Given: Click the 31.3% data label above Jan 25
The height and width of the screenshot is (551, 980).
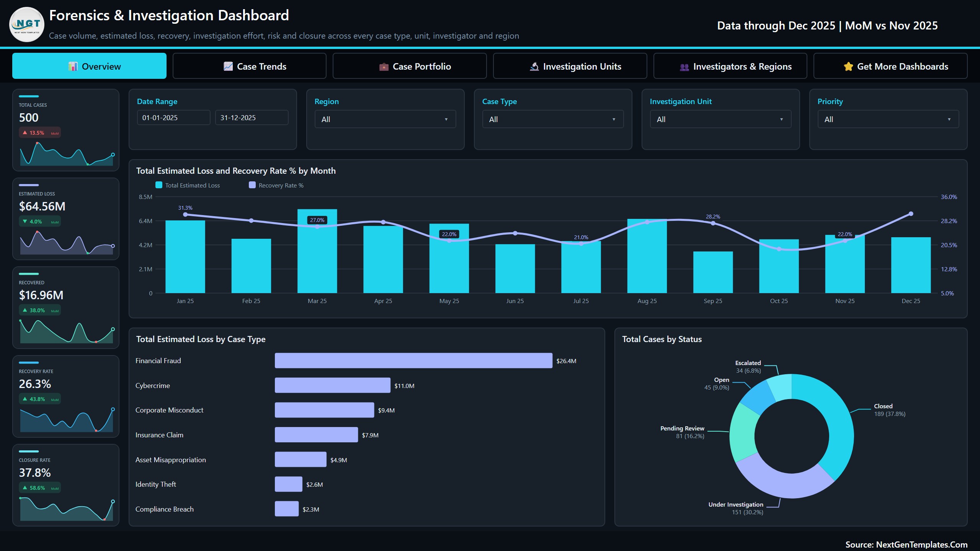Looking at the screenshot, I should tap(185, 208).
